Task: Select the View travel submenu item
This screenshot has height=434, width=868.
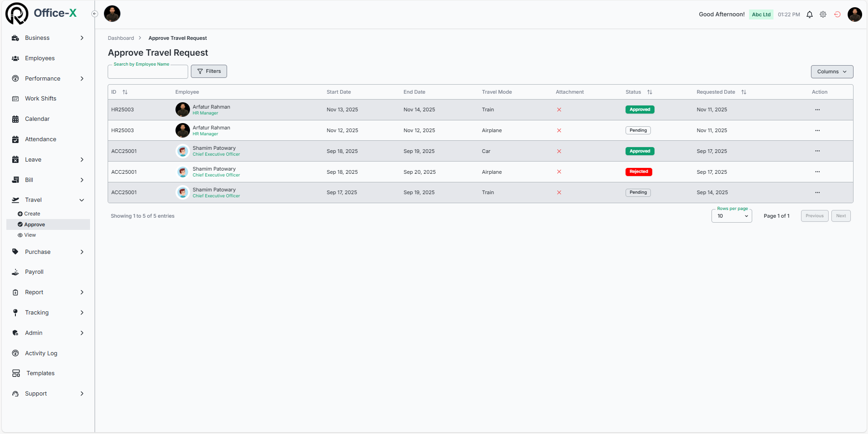Action: pos(30,235)
